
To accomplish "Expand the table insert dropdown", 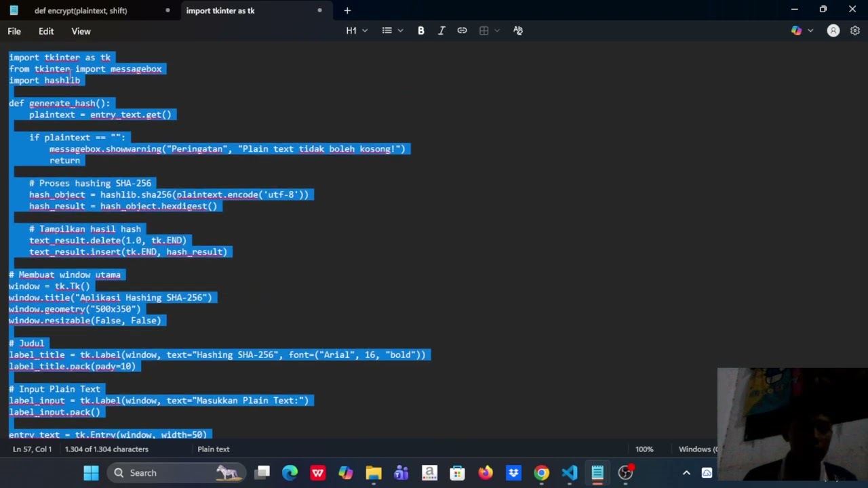I will (497, 30).
